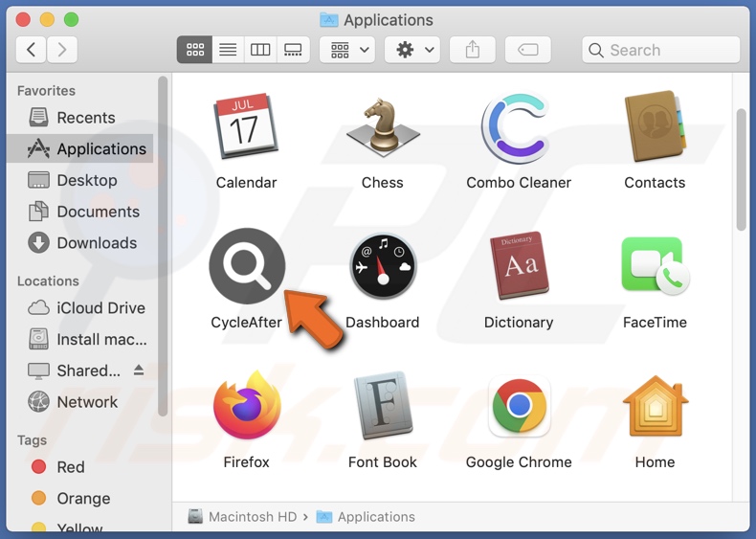The height and width of the screenshot is (539, 756).
Task: Open Network in the sidebar
Action: (x=80, y=402)
